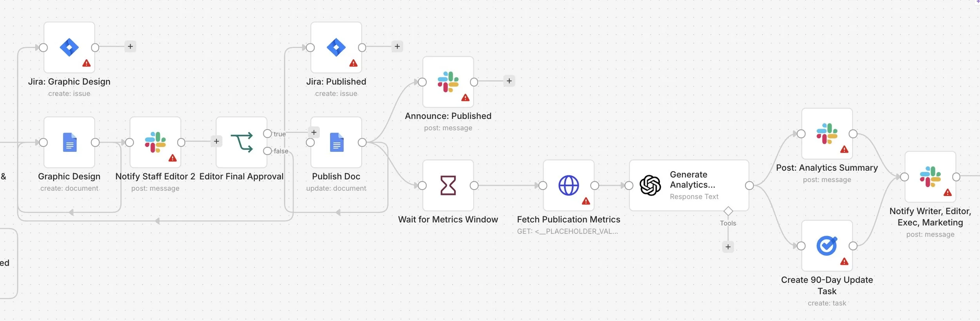Add node after Jira: Published output
Image resolution: width=980 pixels, height=321 pixels.
[x=397, y=47]
